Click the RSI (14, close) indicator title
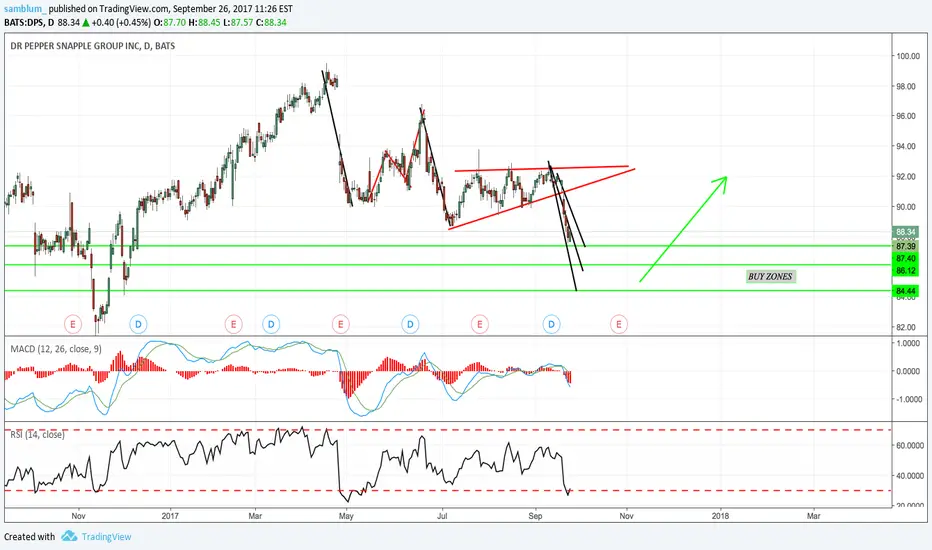The height and width of the screenshot is (550, 932). pyautogui.click(x=37, y=435)
